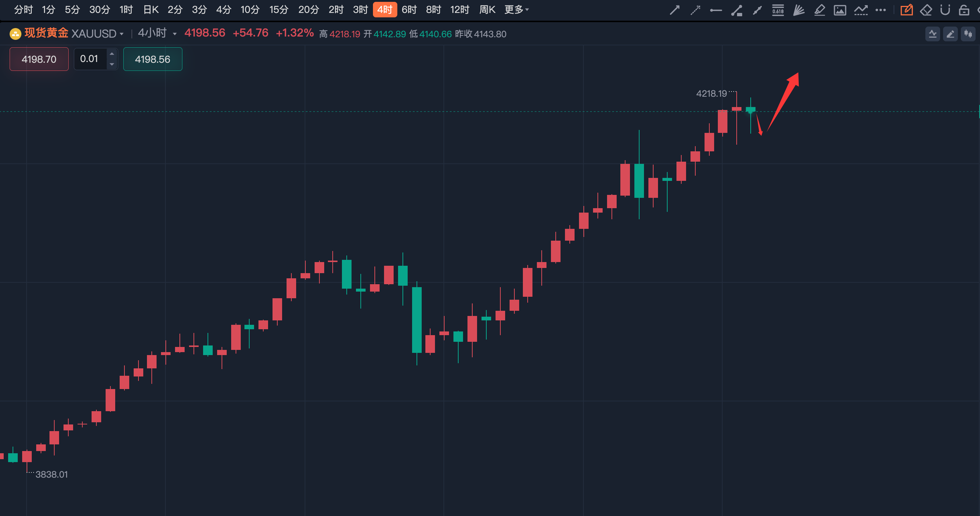Select the solid arrow drawing tool

(x=675, y=10)
